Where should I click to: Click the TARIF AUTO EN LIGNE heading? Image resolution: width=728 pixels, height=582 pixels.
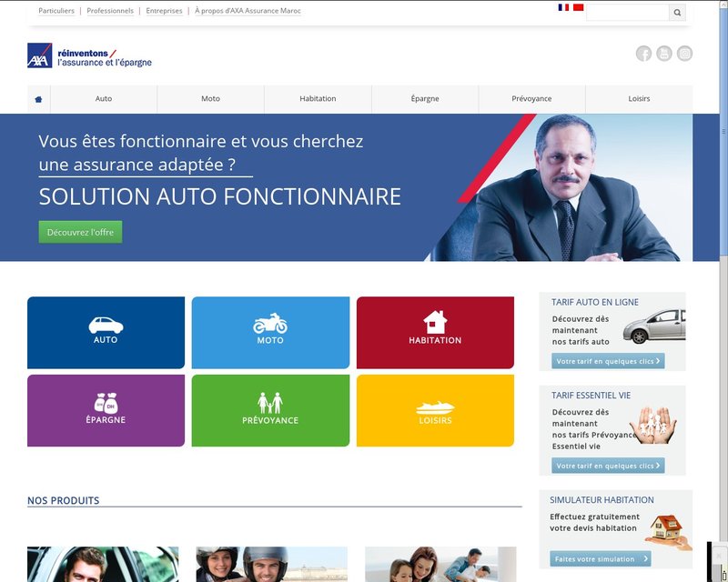click(x=595, y=302)
